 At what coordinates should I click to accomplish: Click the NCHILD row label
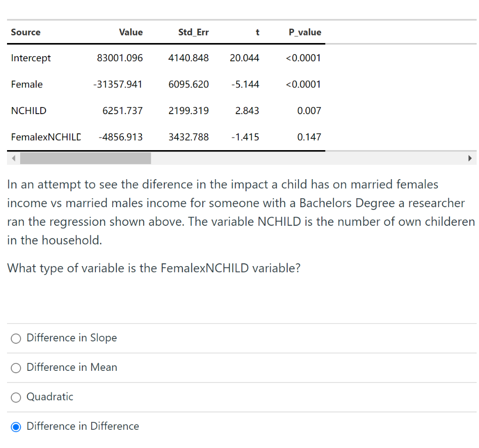tap(29, 110)
